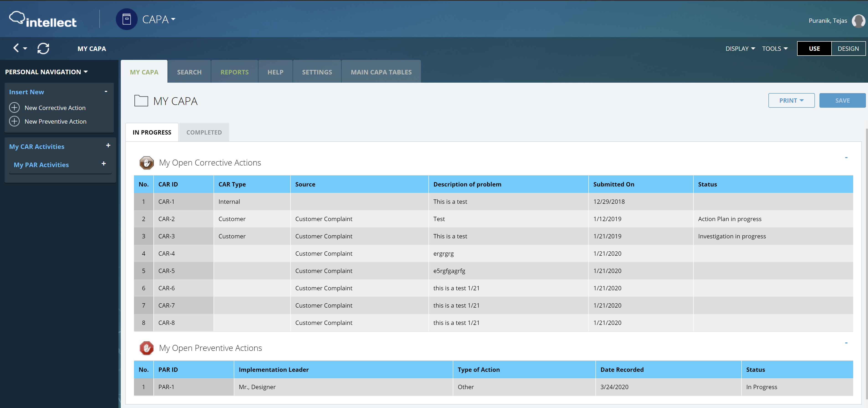Viewport: 868px width, 408px height.
Task: Click plus icon beside New Preventive Action
Action: 14,121
